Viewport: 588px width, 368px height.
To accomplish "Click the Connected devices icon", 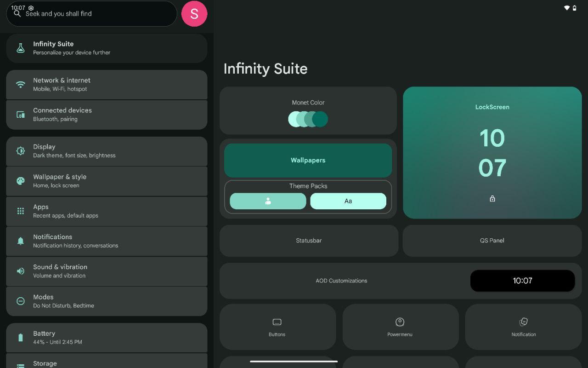I will [x=20, y=115].
